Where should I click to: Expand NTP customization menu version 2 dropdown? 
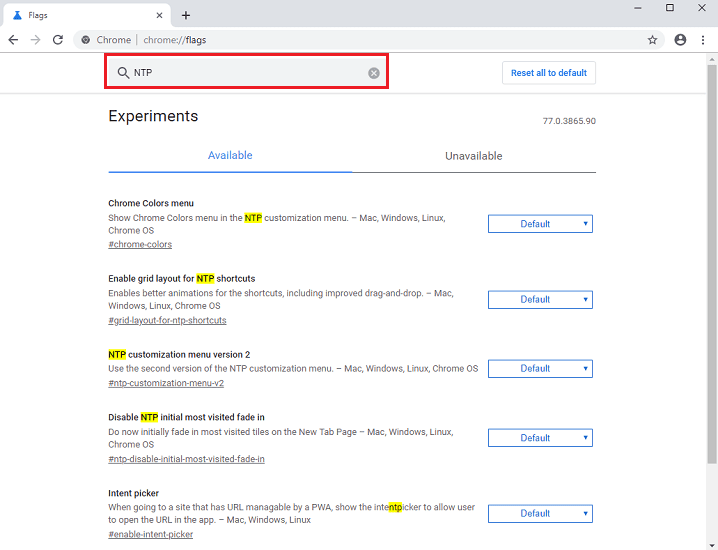pos(540,369)
